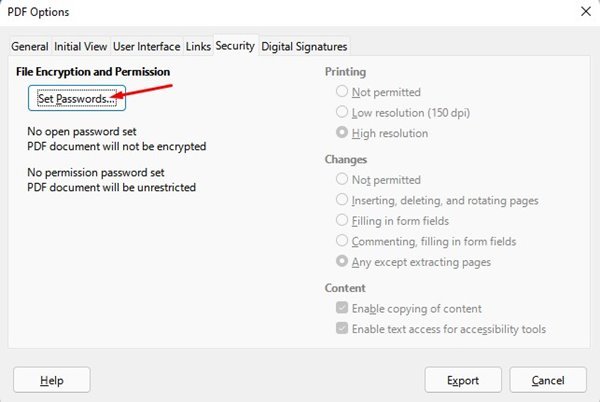Image resolution: width=600 pixels, height=402 pixels.
Task: Choose Commenting, filling in form fields
Action: tap(343, 241)
